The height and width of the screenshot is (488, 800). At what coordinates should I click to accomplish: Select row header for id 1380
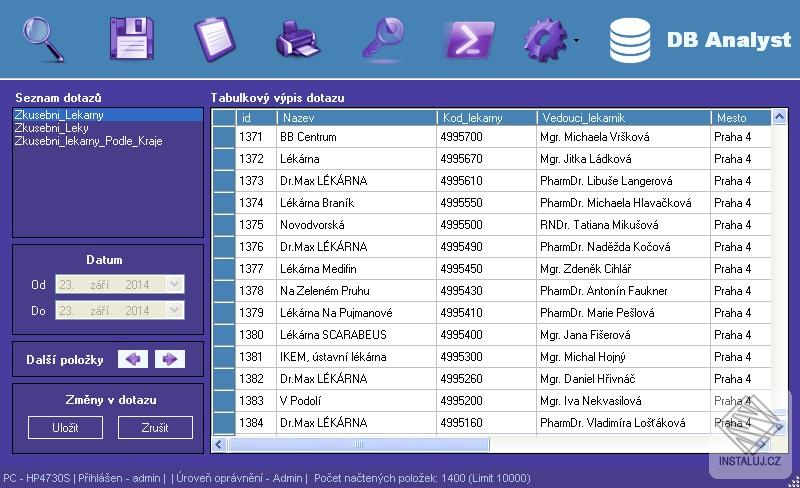223,335
